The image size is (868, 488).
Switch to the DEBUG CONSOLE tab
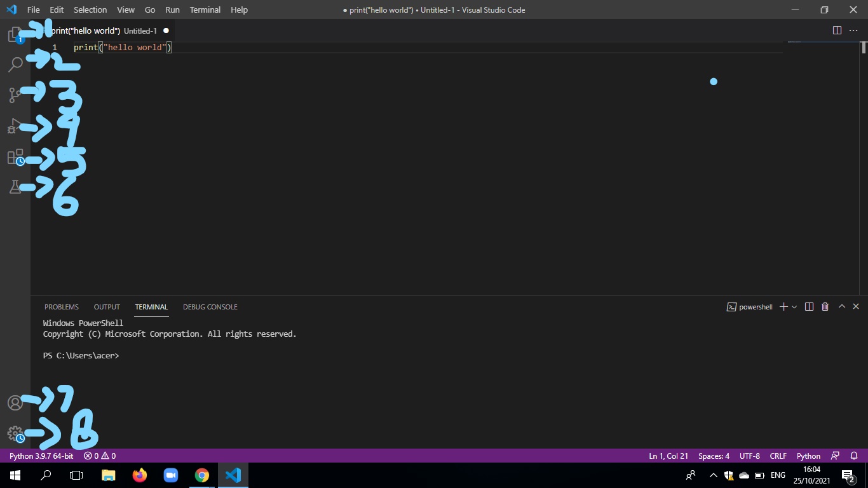(210, 307)
